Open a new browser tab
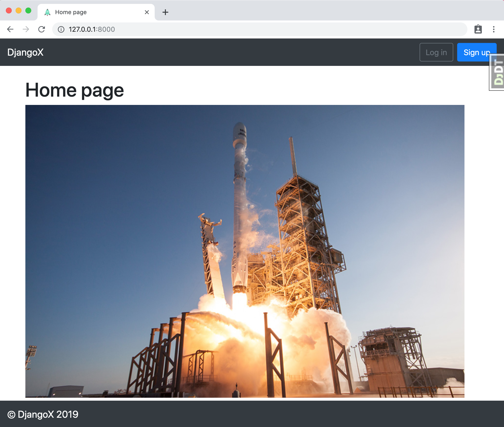 [165, 12]
